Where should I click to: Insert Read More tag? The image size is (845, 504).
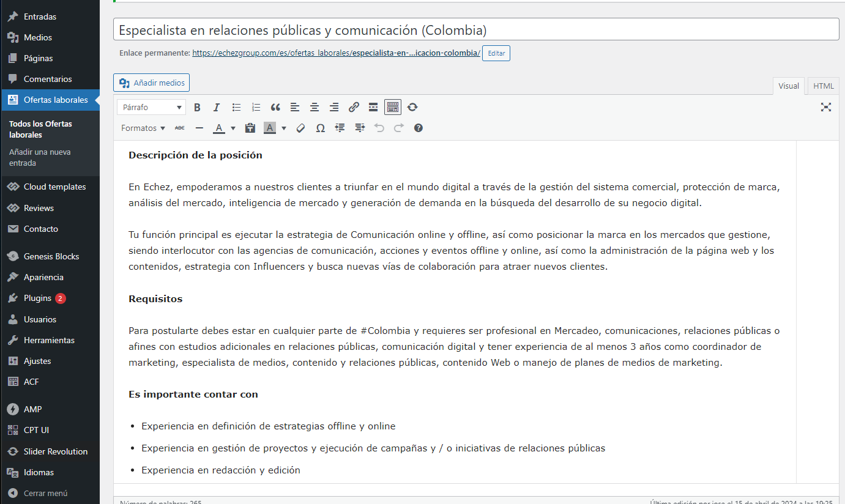coord(373,107)
